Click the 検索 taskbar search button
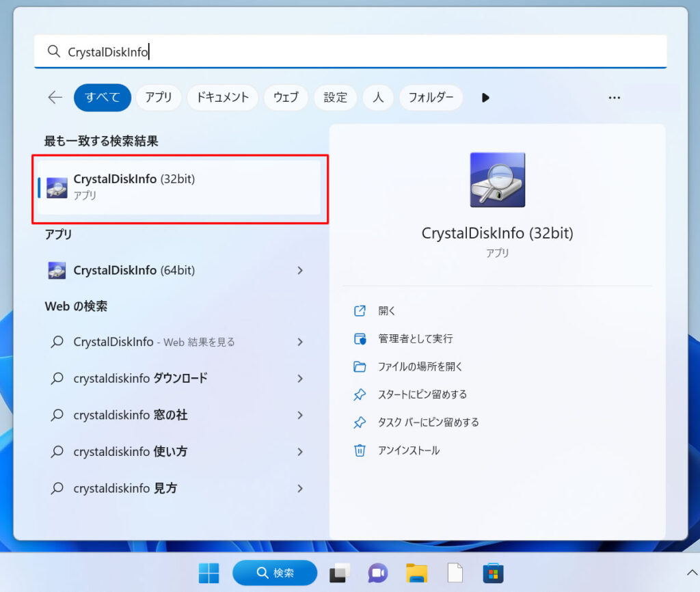 (x=275, y=573)
